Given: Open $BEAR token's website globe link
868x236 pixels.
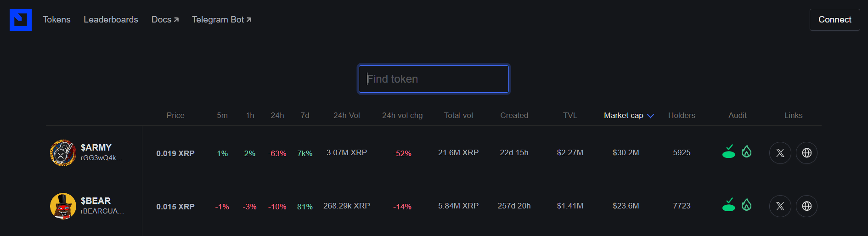Looking at the screenshot, I should click(x=806, y=206).
